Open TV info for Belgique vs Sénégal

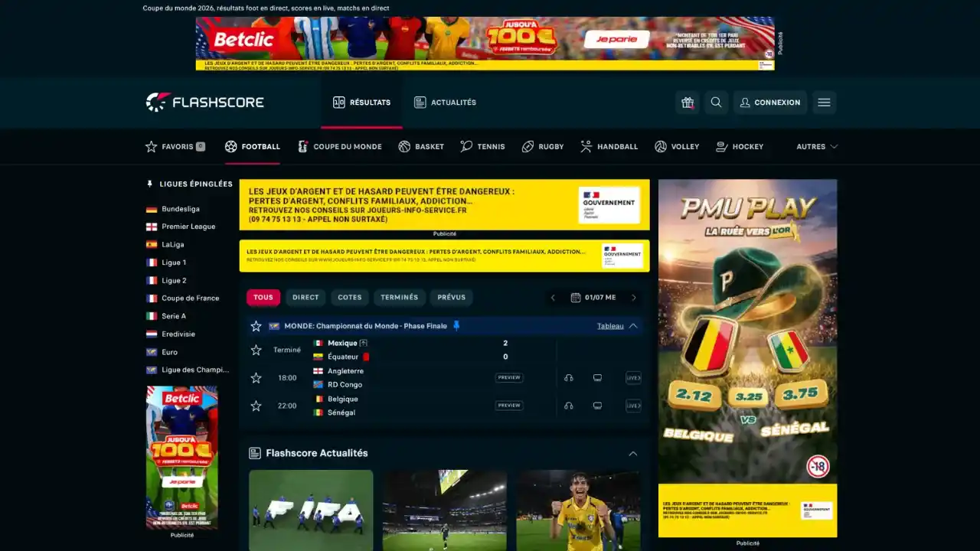[597, 406]
